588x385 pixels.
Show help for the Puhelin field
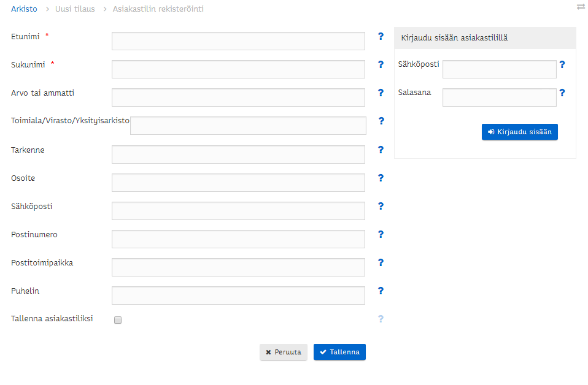tap(381, 291)
